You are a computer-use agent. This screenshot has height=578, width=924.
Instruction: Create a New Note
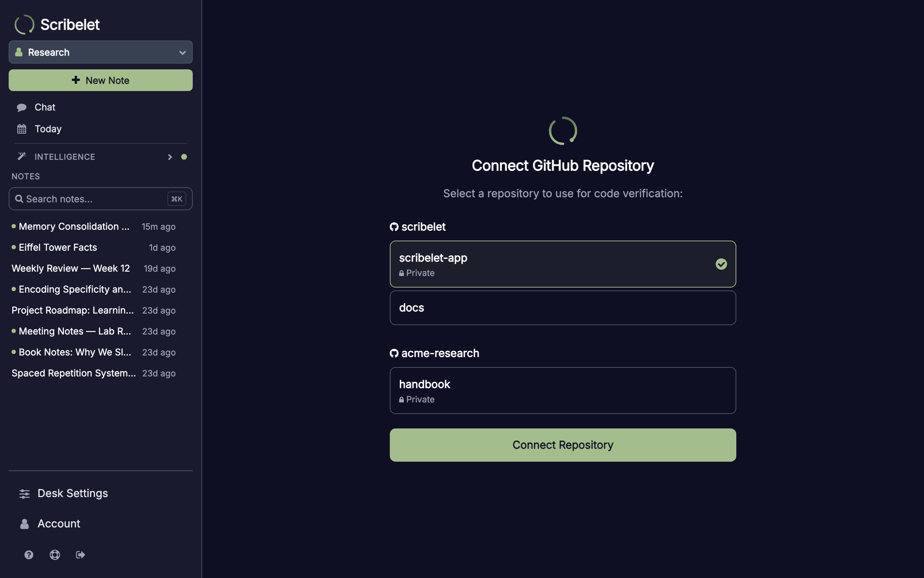click(x=100, y=80)
